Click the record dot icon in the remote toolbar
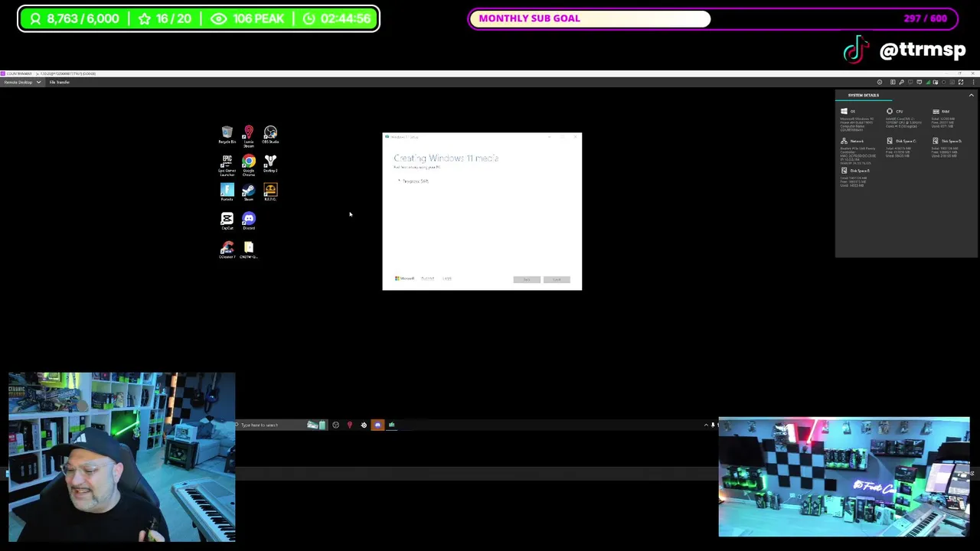This screenshot has height=551, width=980. click(x=944, y=82)
